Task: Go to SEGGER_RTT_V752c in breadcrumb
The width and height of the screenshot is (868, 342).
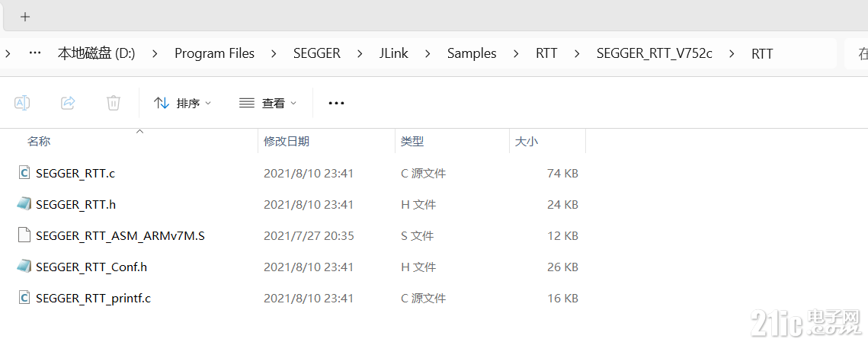Action: click(x=655, y=53)
